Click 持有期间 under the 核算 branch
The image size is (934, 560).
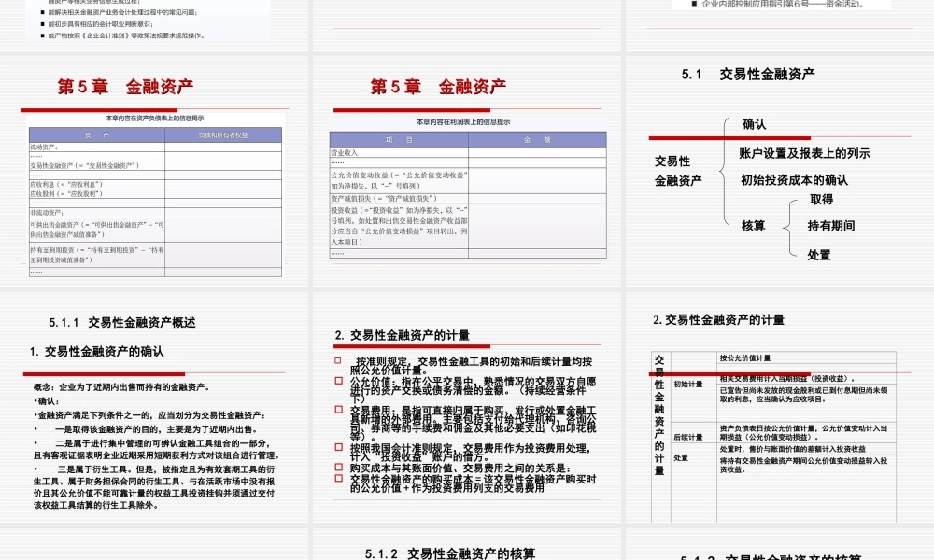point(831,226)
